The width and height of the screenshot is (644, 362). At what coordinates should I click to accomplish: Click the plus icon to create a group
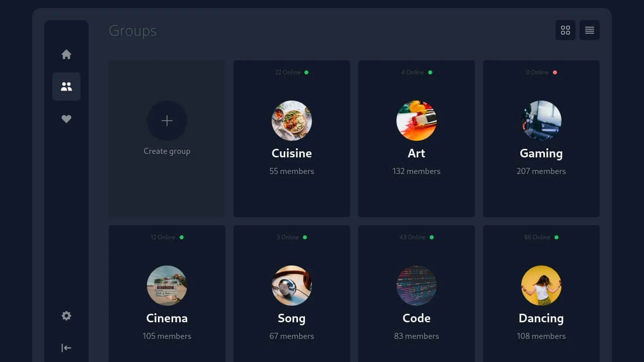click(167, 121)
